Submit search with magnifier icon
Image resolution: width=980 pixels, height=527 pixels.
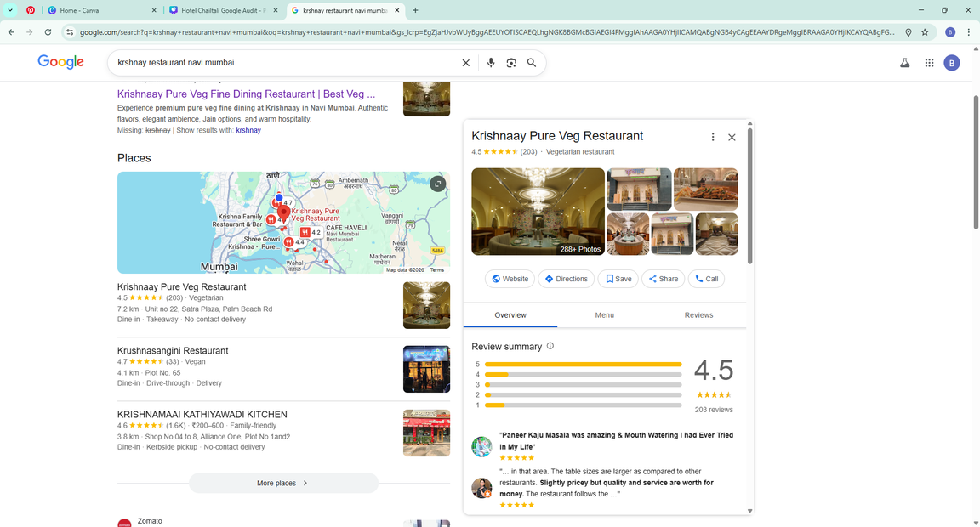532,62
